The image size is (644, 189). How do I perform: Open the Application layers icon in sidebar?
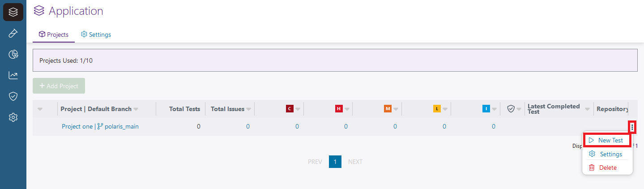point(13,12)
